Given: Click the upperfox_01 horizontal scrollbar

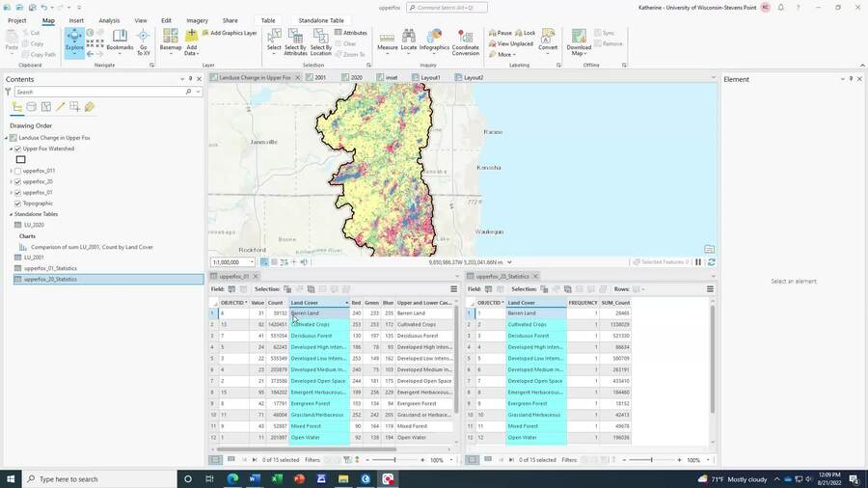Looking at the screenshot, I should pyautogui.click(x=308, y=449).
